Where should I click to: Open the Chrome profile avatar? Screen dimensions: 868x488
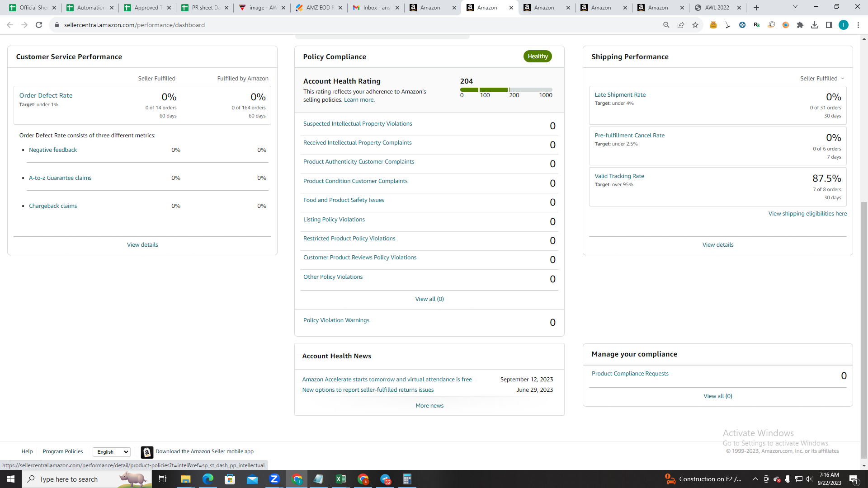844,25
